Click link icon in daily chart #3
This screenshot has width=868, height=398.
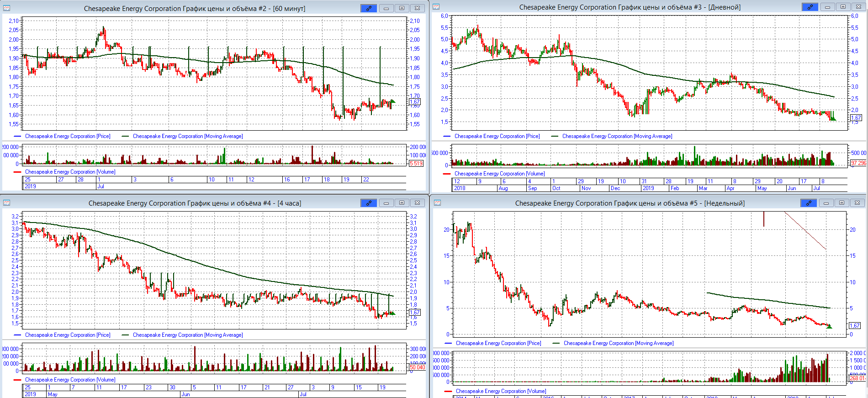tap(810, 7)
